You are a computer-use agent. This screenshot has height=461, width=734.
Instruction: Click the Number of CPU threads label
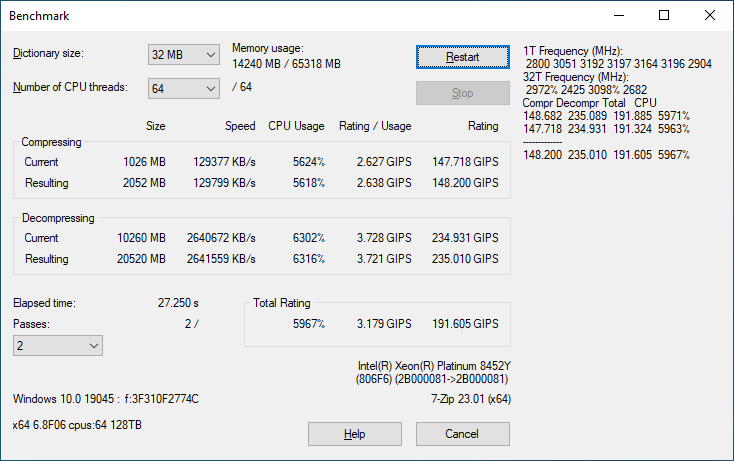click(x=70, y=87)
